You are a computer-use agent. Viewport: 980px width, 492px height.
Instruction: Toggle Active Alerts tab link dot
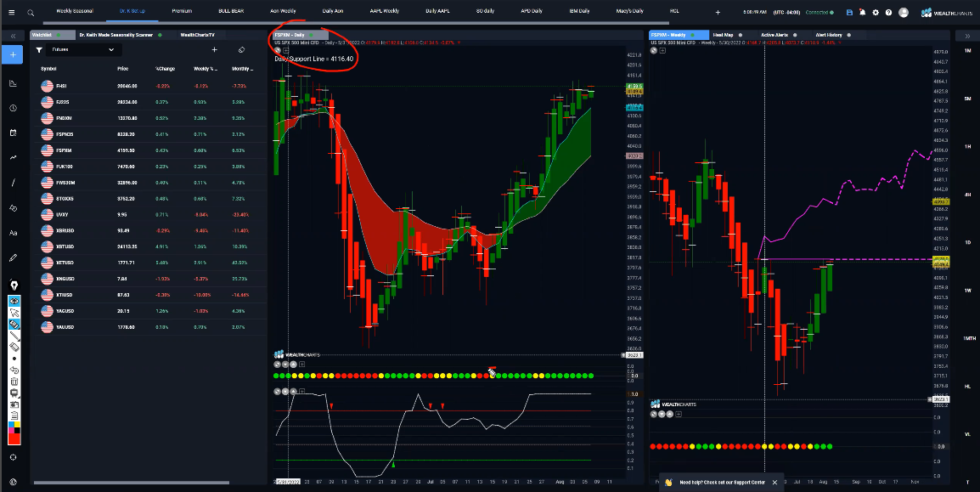click(795, 35)
